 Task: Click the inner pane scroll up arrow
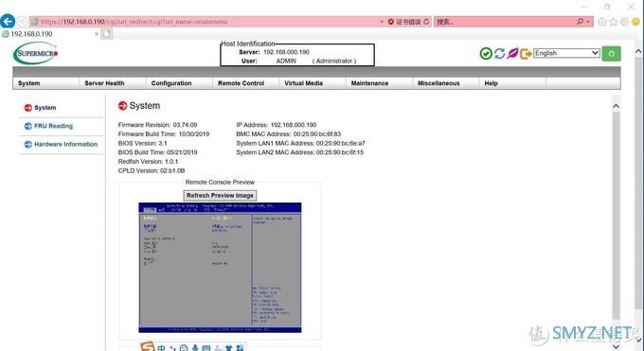click(x=616, y=106)
